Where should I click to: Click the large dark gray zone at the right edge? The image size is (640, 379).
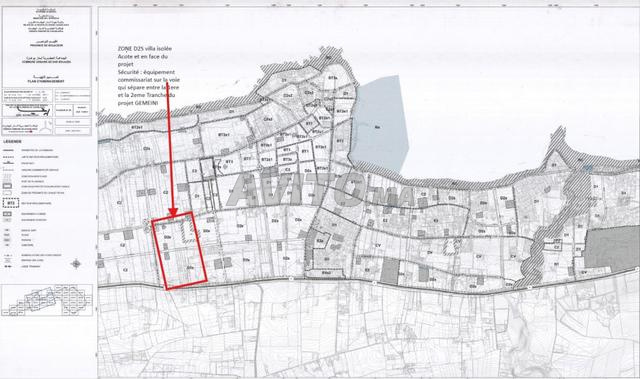pyautogui.click(x=612, y=249)
